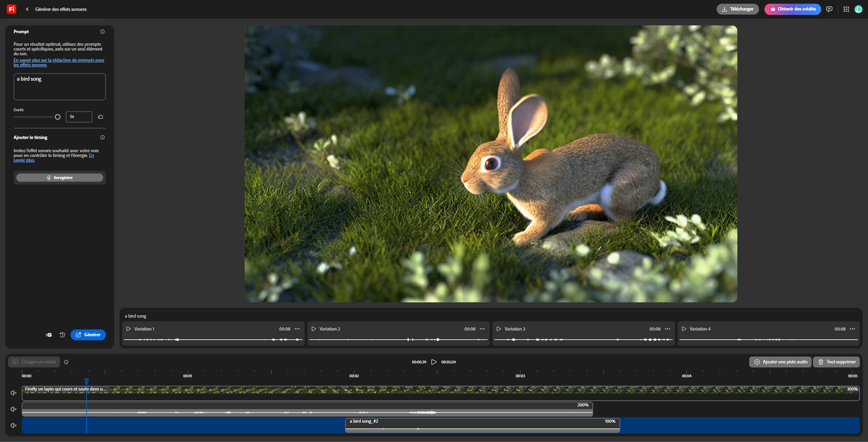Image resolution: width=868 pixels, height=442 pixels.
Task: Open the generation history clock icon
Action: click(x=62, y=335)
